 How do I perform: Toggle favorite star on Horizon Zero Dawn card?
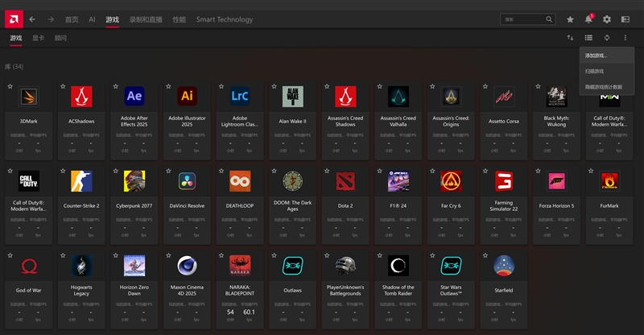tap(116, 255)
